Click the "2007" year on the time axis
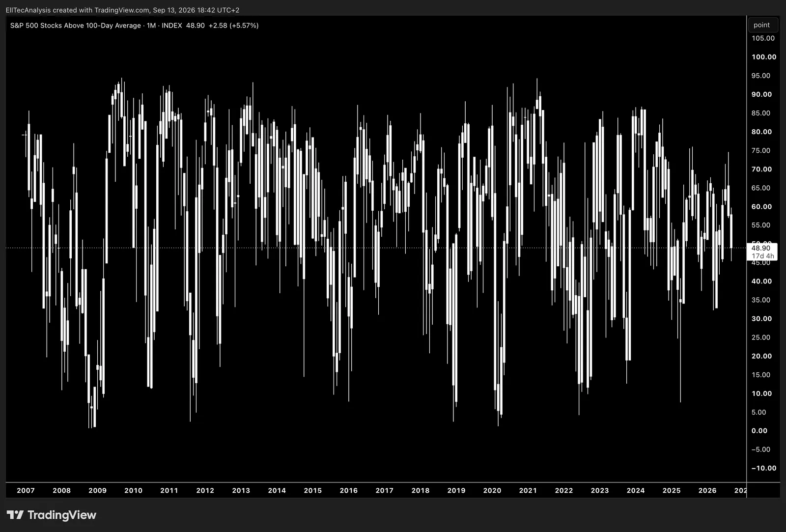Viewport: 786px width, 532px height. point(26,490)
